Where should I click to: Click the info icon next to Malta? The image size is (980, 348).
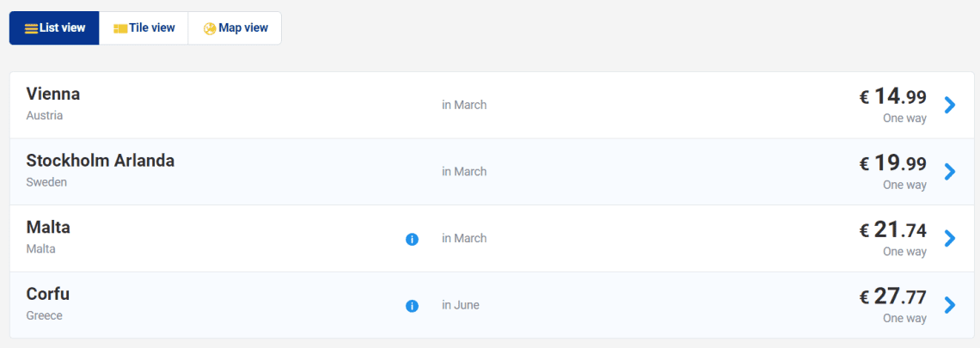tap(412, 239)
